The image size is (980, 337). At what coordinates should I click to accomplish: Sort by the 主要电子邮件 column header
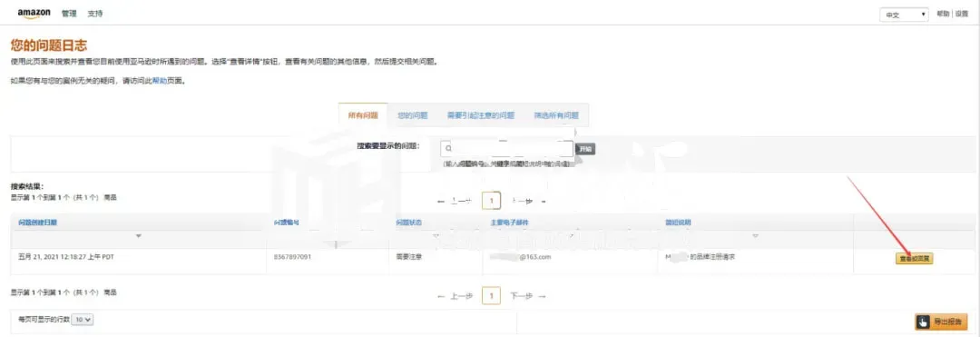pos(509,223)
